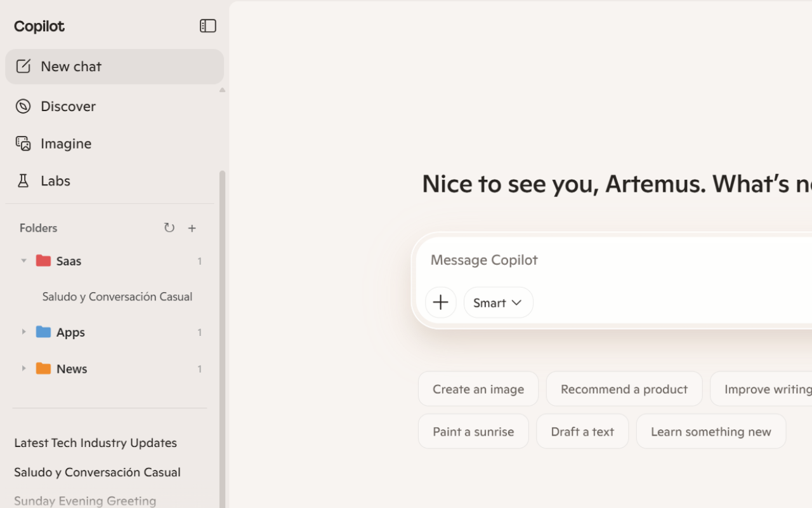The height and width of the screenshot is (508, 812).
Task: Click the red Saas folder icon
Action: point(43,260)
